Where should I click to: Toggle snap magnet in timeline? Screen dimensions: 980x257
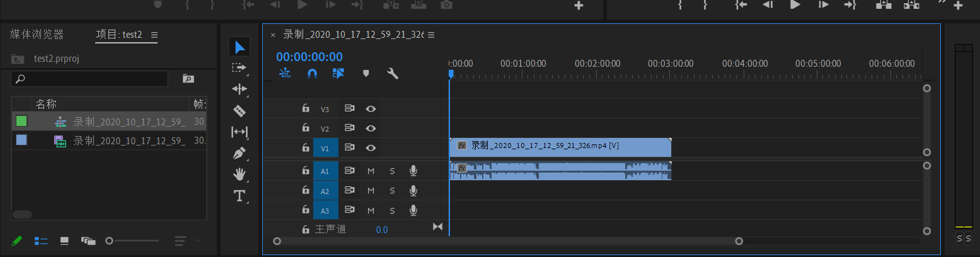point(312,74)
